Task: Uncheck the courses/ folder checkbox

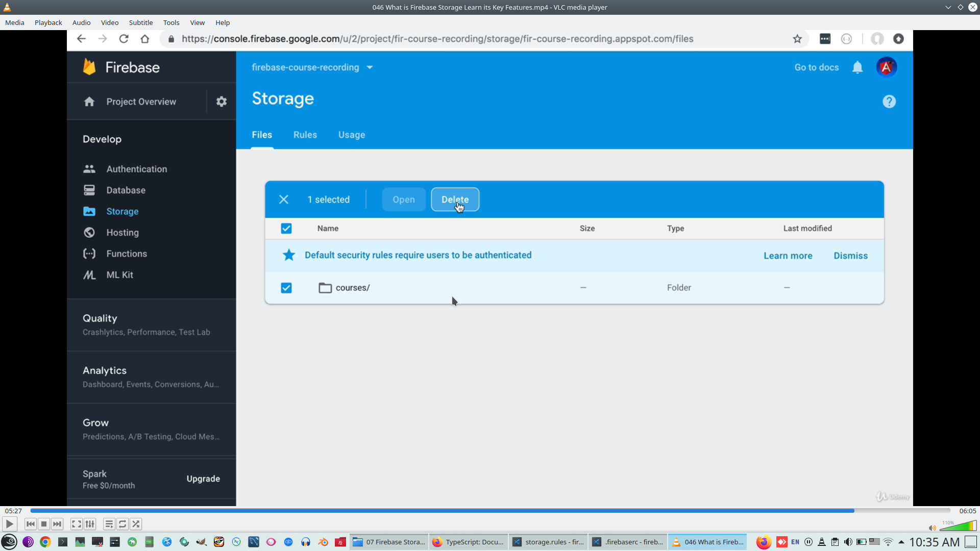Action: 286,288
